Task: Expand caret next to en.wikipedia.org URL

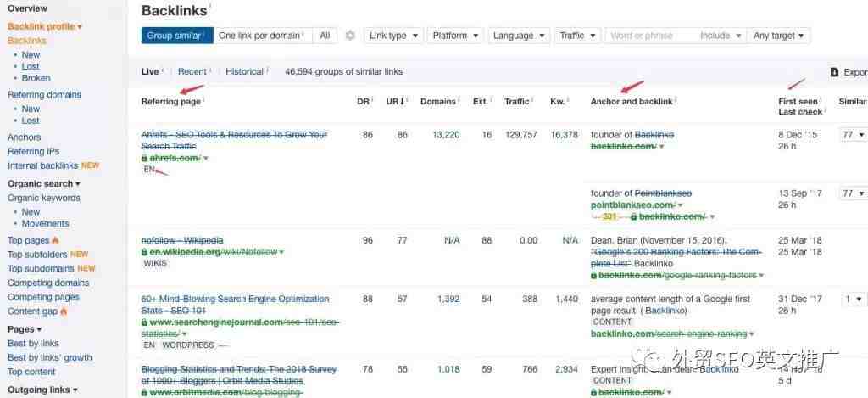Action: point(281,252)
